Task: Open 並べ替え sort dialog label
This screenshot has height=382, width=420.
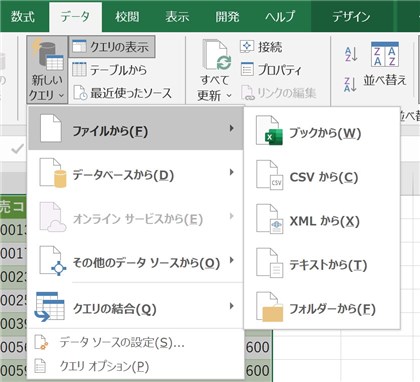Action: 385,80
